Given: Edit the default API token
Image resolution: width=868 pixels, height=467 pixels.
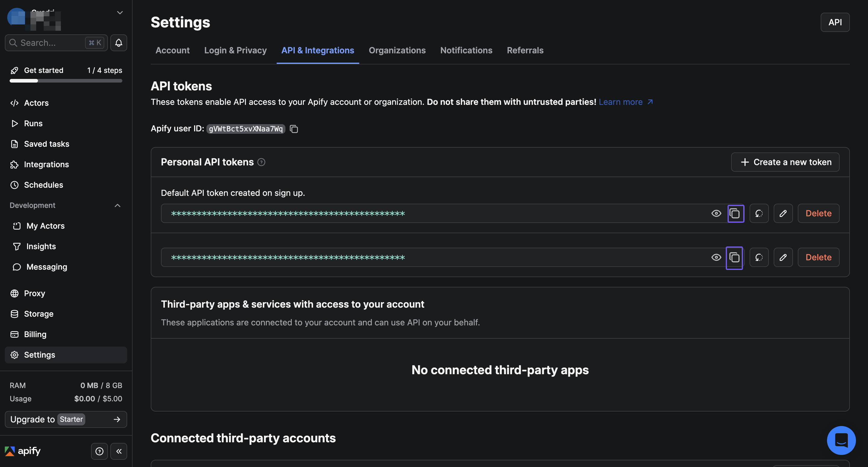Looking at the screenshot, I should coord(783,214).
